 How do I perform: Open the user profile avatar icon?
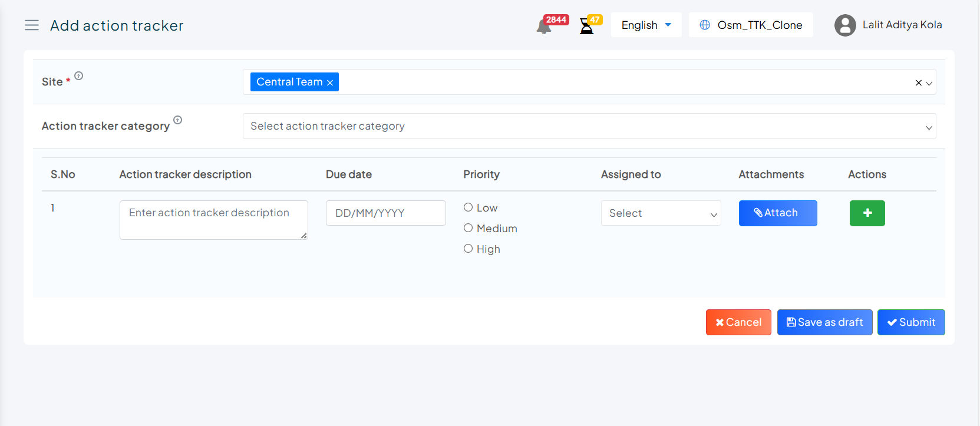click(x=845, y=25)
